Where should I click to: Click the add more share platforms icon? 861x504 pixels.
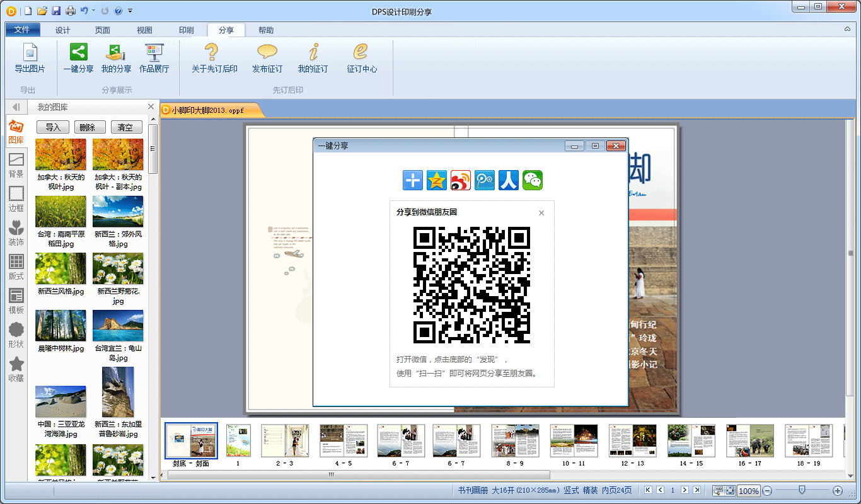[413, 180]
